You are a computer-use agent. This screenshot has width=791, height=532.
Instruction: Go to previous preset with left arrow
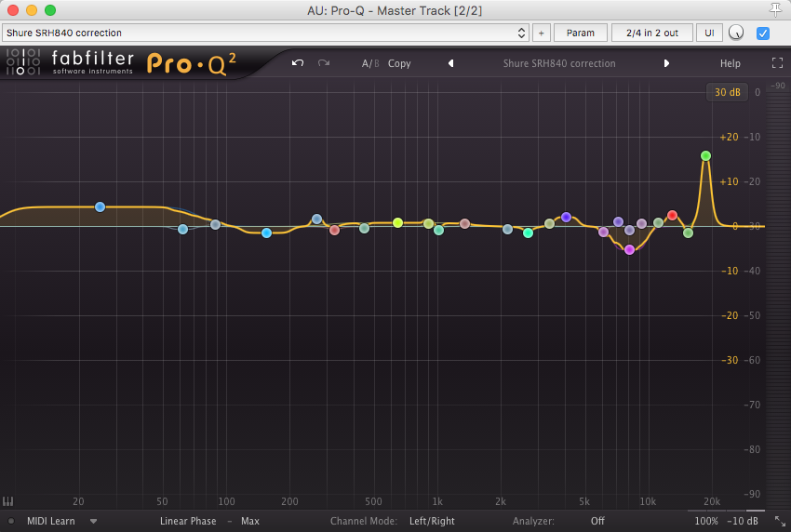(x=451, y=63)
